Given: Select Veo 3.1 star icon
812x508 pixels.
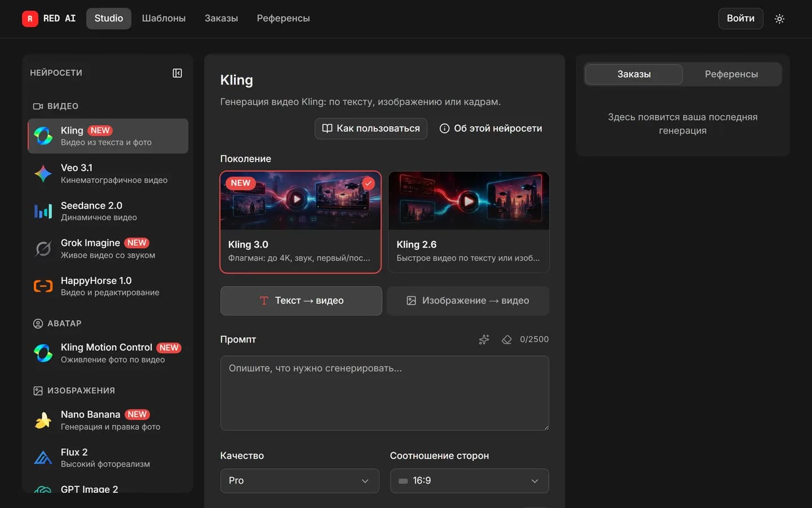Looking at the screenshot, I should [43, 174].
